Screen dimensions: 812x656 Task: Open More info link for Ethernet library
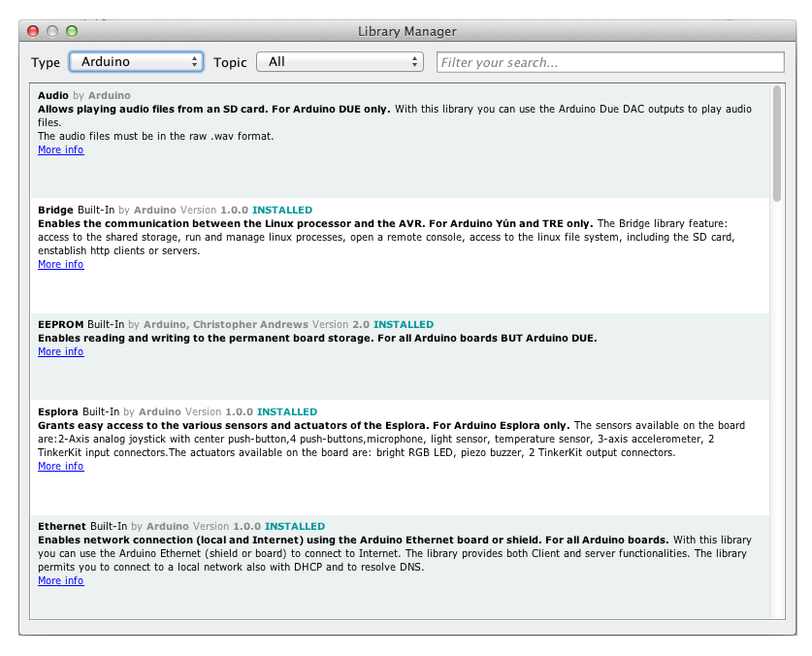click(x=60, y=581)
